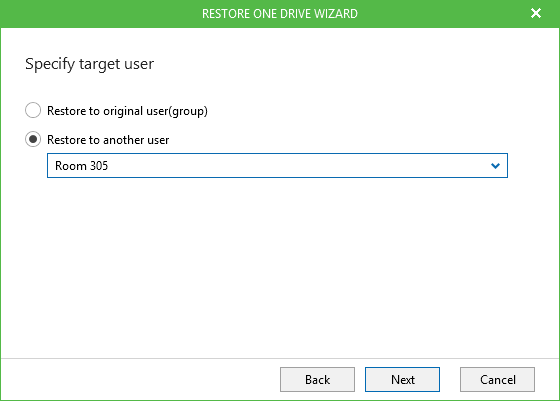Click the white X icon in header

coord(536,14)
